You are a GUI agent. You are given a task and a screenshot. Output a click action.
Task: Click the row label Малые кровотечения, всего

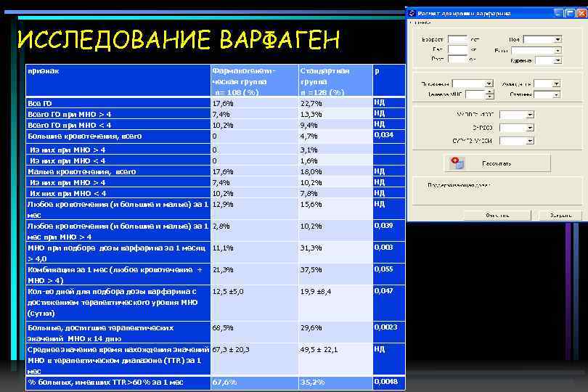tap(82, 172)
